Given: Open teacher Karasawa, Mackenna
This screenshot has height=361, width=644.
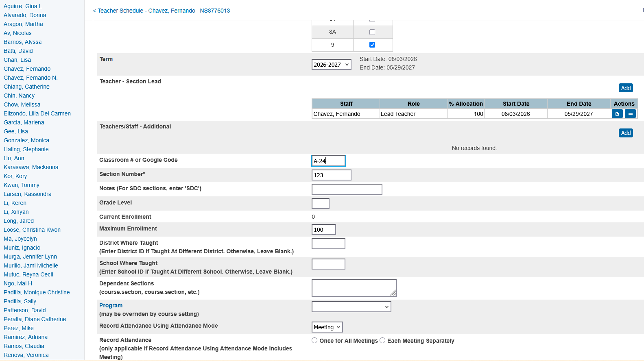Looking at the screenshot, I should (31, 167).
